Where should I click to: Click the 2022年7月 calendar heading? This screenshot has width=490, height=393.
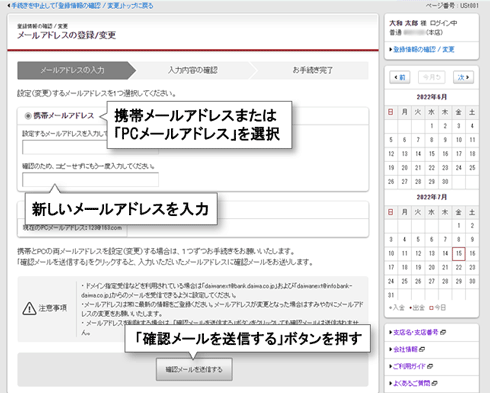(x=431, y=197)
